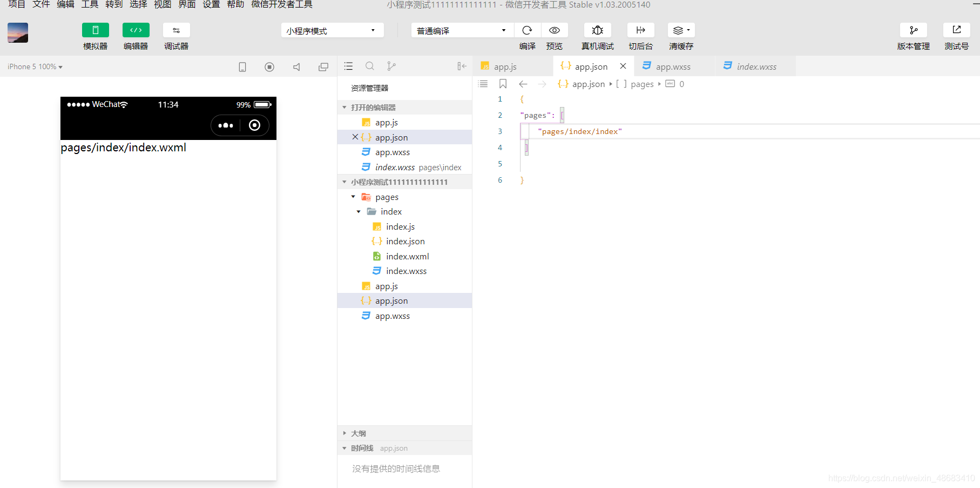The height and width of the screenshot is (488, 980).
Task: Open the 设置 menu
Action: (x=211, y=4)
